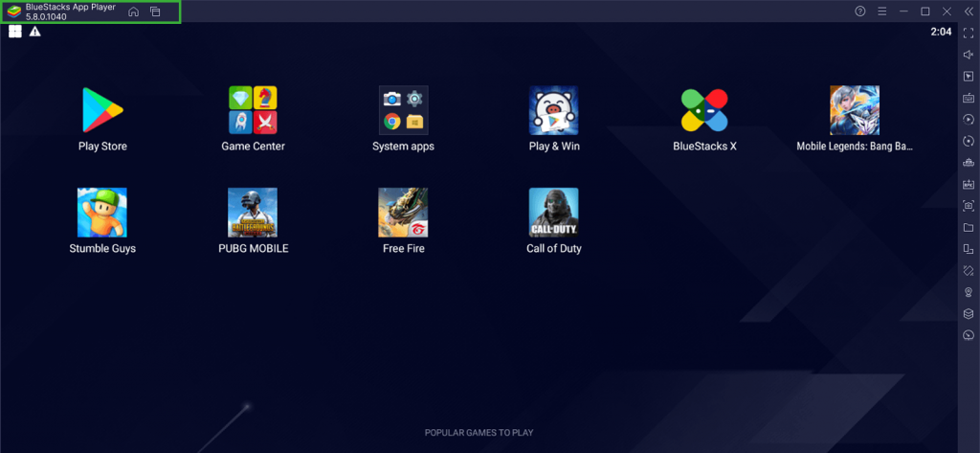Maximize the BlueStacks window

925,11
